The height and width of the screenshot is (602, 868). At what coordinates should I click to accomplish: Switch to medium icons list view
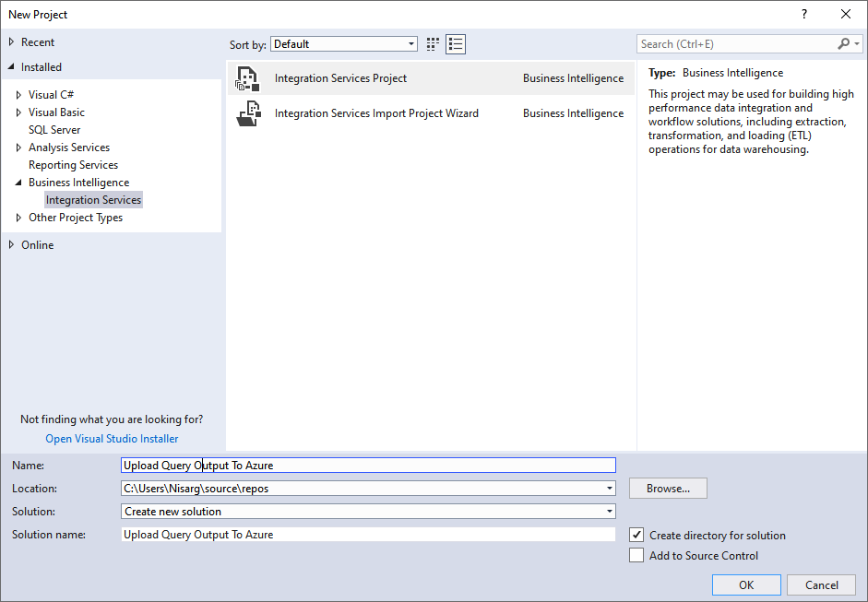click(456, 44)
